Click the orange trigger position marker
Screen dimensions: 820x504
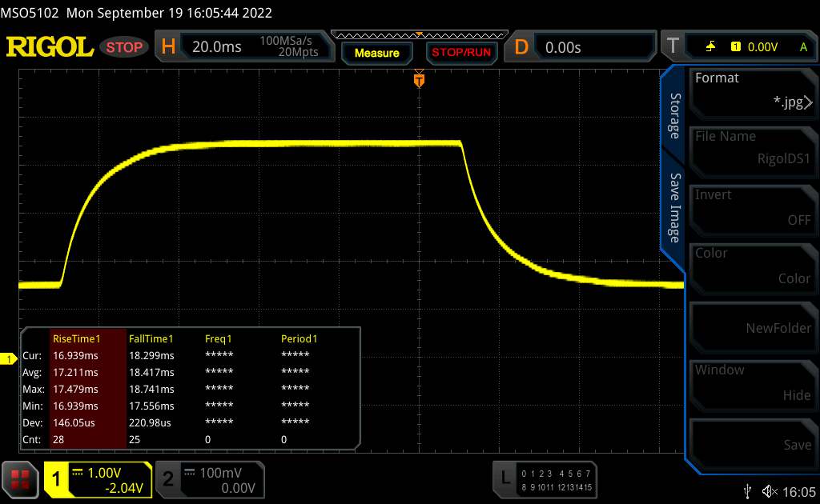[418, 80]
